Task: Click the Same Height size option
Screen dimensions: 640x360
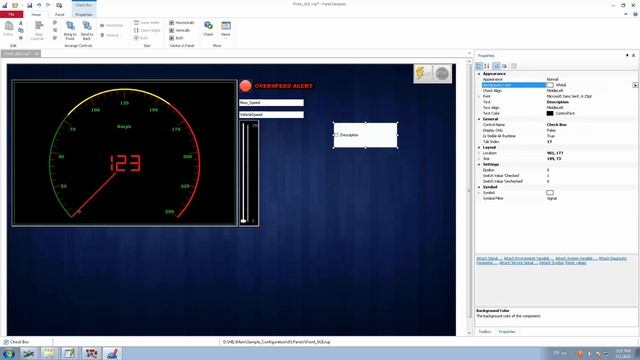Action: [147, 30]
